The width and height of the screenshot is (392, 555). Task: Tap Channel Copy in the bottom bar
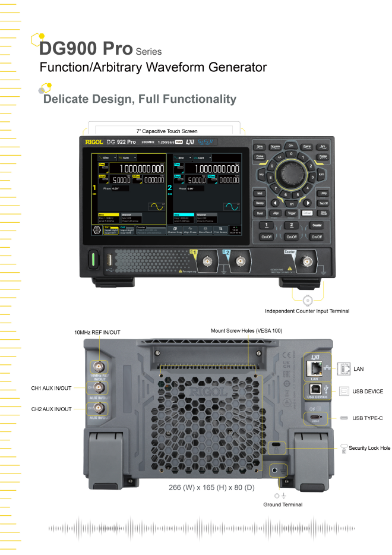coord(175,230)
